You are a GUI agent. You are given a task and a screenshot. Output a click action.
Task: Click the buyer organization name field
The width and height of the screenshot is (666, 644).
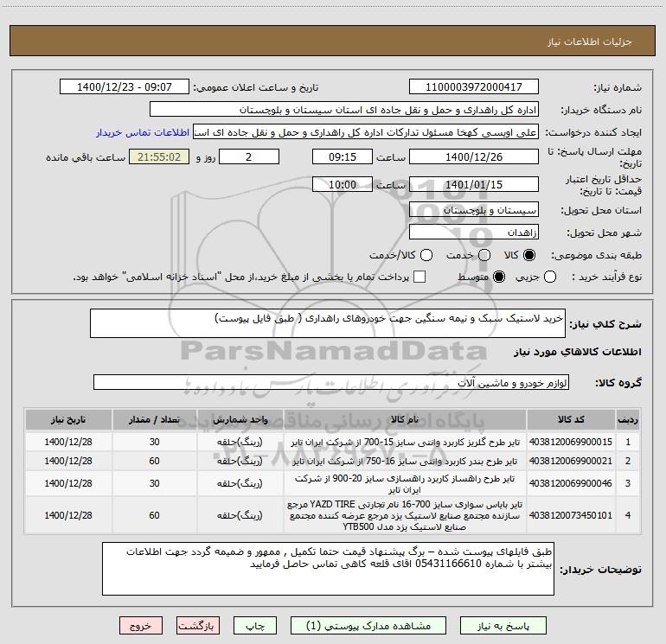(344, 109)
